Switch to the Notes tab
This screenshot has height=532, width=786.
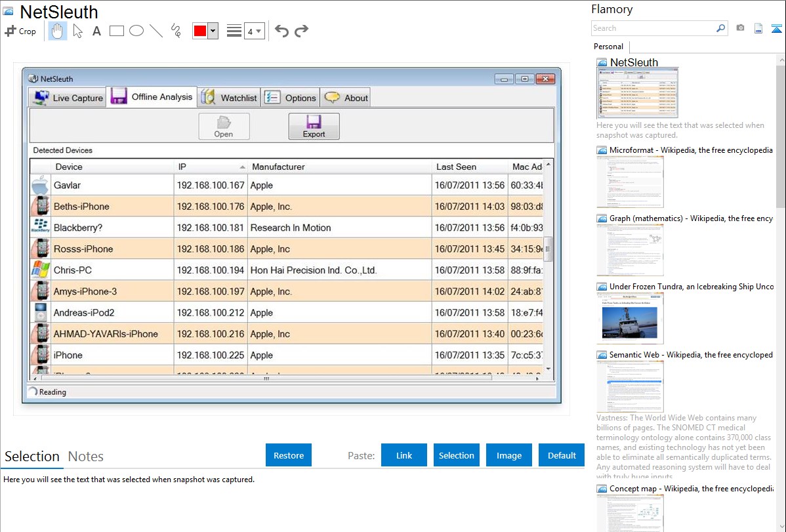pyautogui.click(x=85, y=457)
